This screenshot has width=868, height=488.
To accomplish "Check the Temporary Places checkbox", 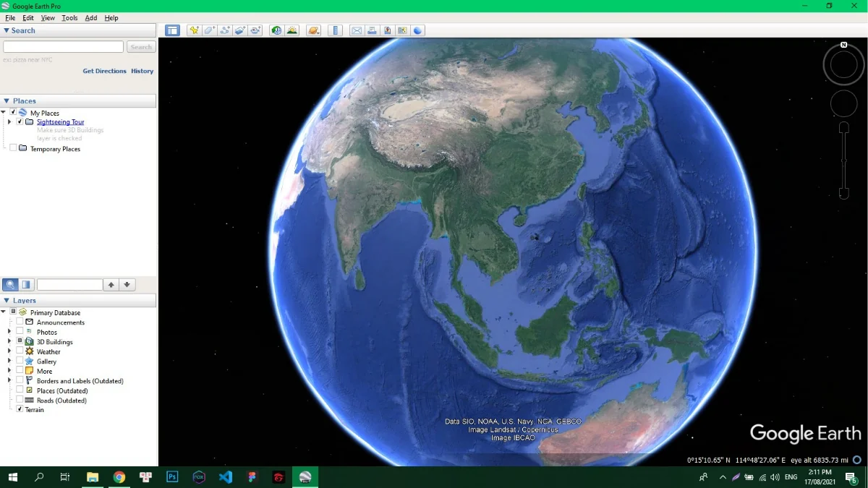I will click(x=13, y=148).
